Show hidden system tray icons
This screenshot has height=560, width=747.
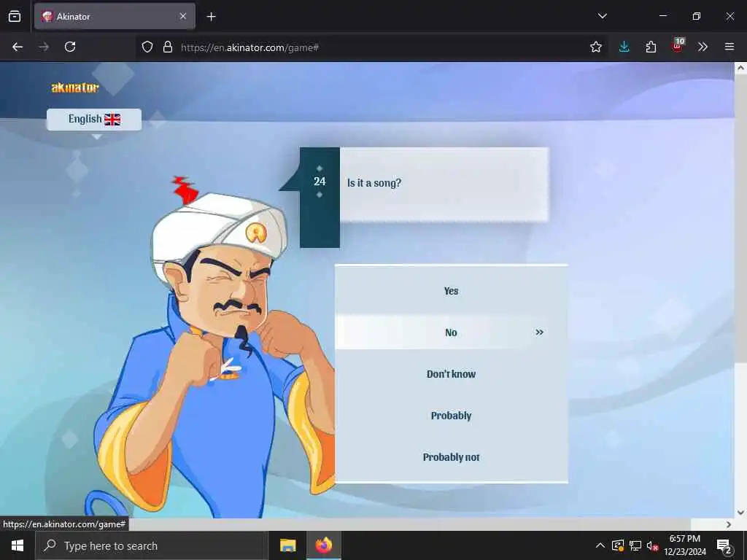pyautogui.click(x=600, y=545)
